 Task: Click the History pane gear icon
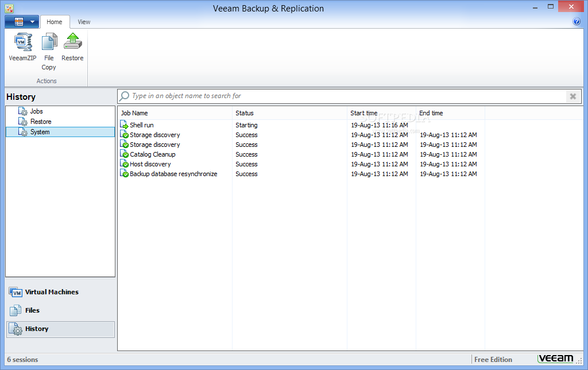pyautogui.click(x=16, y=329)
